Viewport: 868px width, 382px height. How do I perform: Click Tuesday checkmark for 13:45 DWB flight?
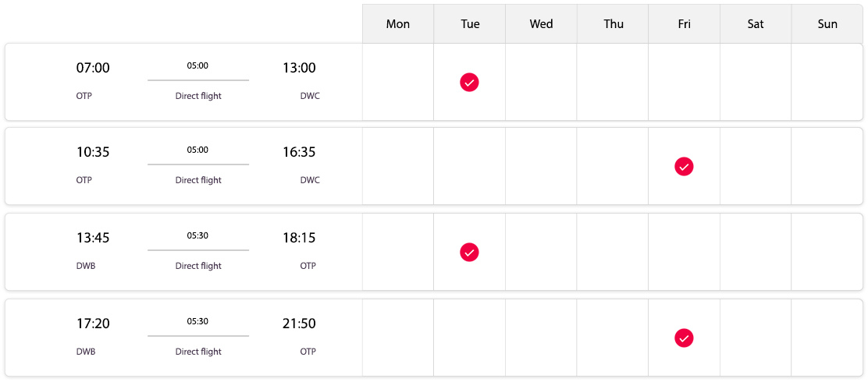[469, 252]
